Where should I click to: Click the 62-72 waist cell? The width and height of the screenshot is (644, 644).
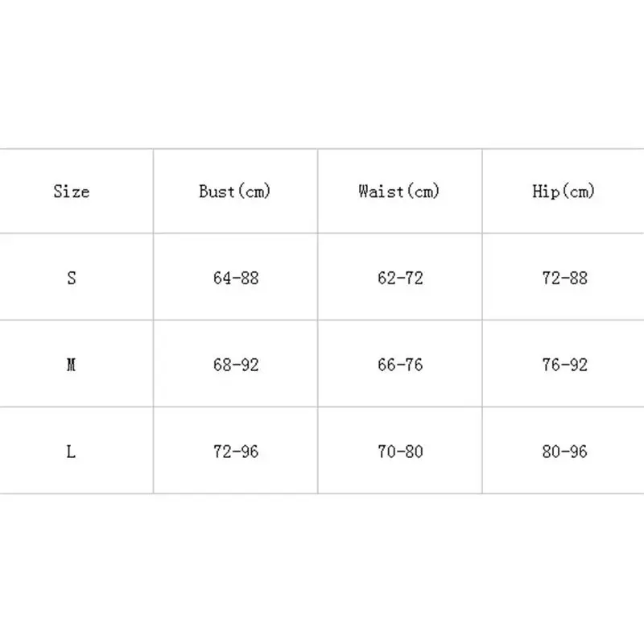coord(400,278)
